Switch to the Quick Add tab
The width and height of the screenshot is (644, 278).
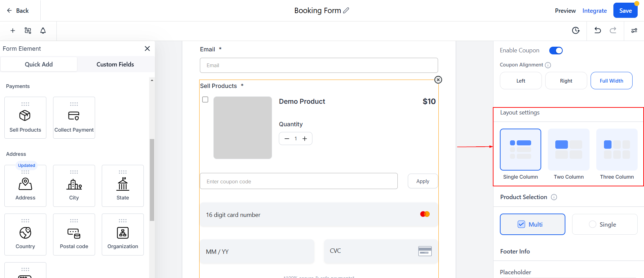coord(39,64)
